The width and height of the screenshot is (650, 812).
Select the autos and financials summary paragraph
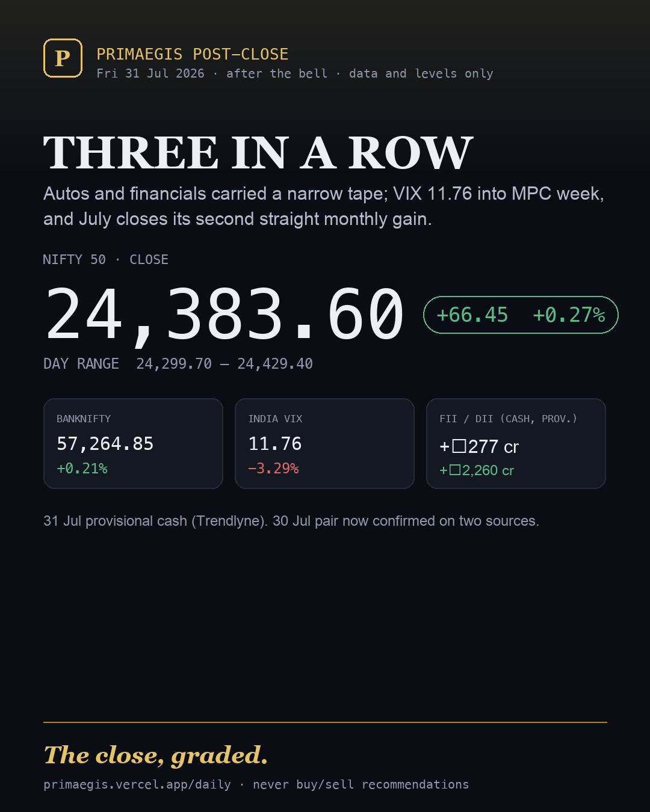324,206
